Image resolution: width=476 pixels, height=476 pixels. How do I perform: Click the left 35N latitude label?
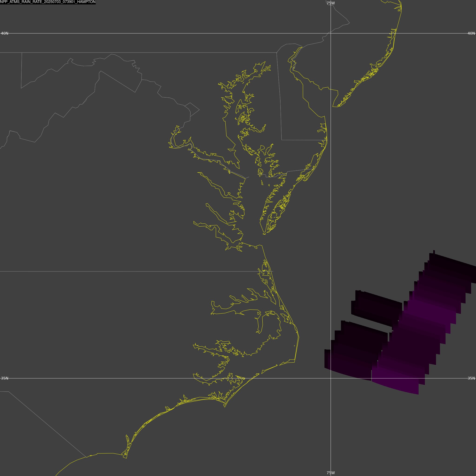point(5,378)
